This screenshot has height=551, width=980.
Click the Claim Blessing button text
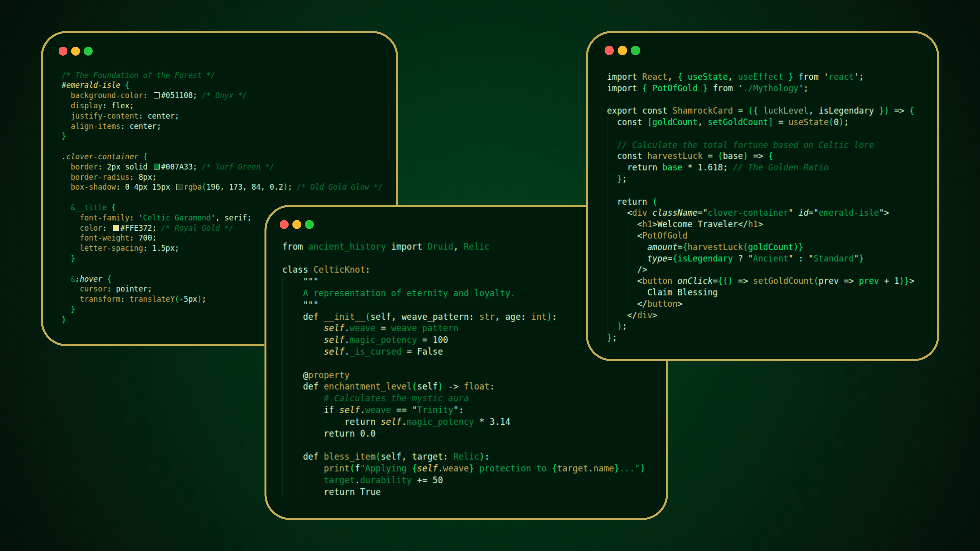pos(682,292)
